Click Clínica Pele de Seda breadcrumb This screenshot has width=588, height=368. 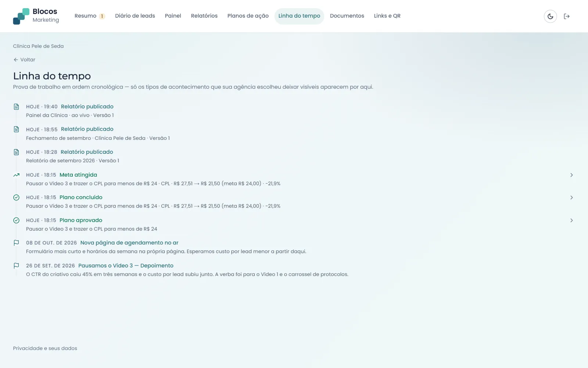click(x=38, y=46)
